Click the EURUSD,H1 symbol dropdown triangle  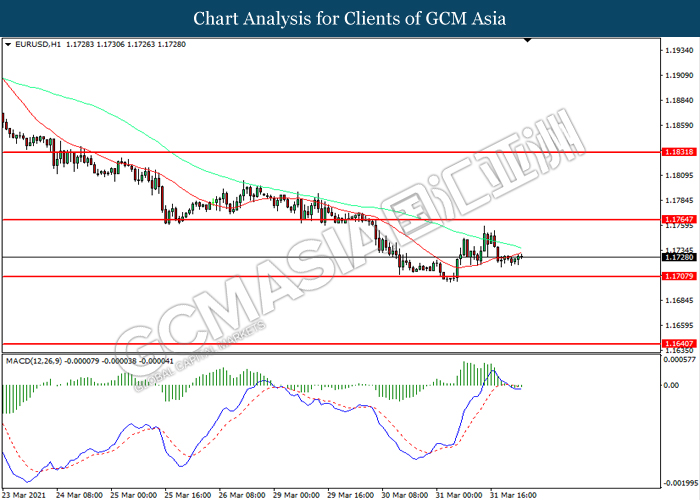[8, 45]
